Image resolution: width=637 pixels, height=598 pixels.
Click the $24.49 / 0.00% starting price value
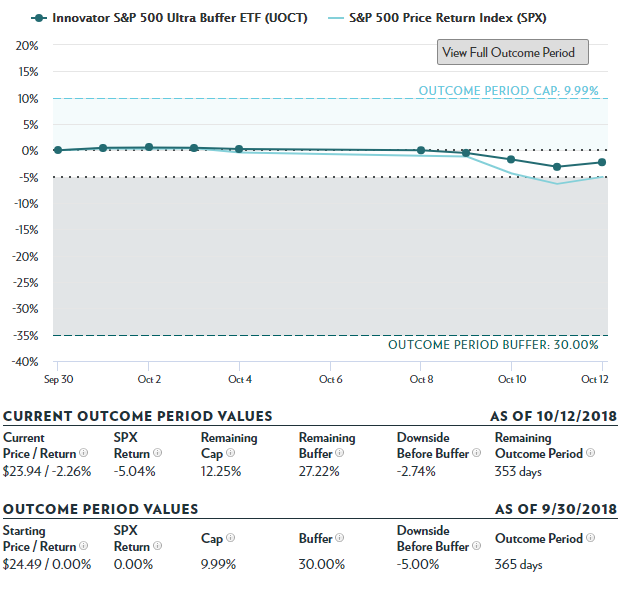click(x=47, y=564)
